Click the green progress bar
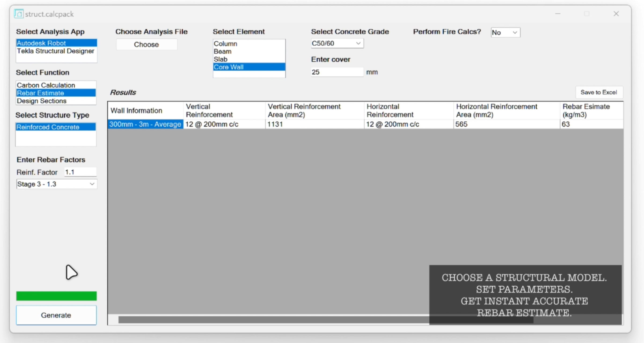 [x=56, y=296]
